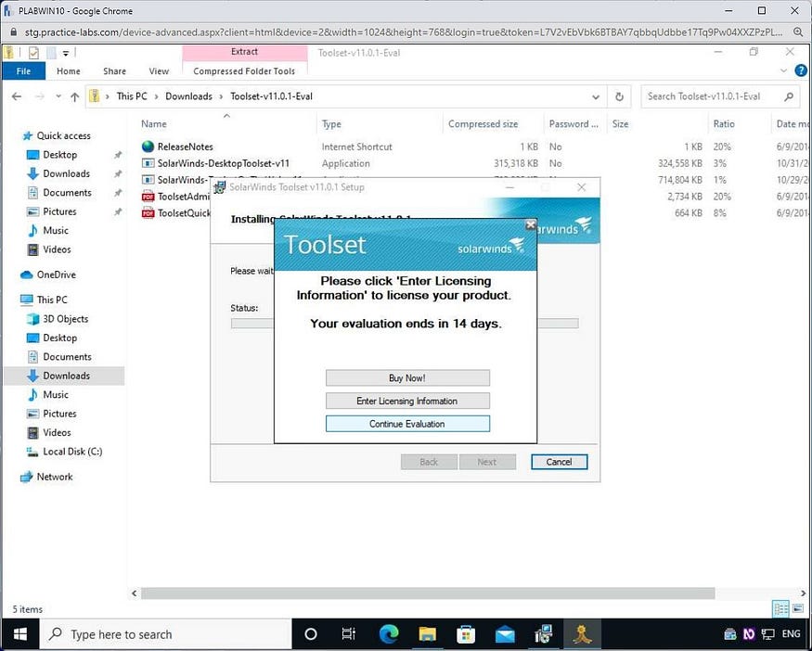Sort by the Ratio column header
812x651 pixels.
point(724,124)
